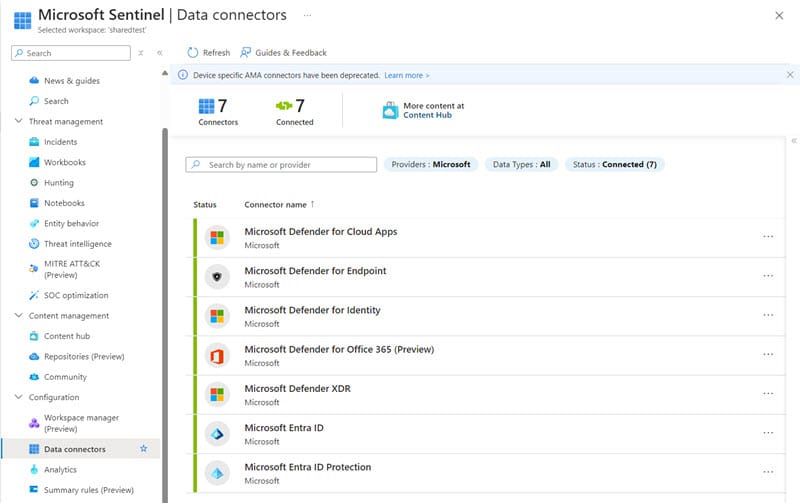Collapse Threat management section
This screenshot has height=504, width=800.
coord(18,121)
